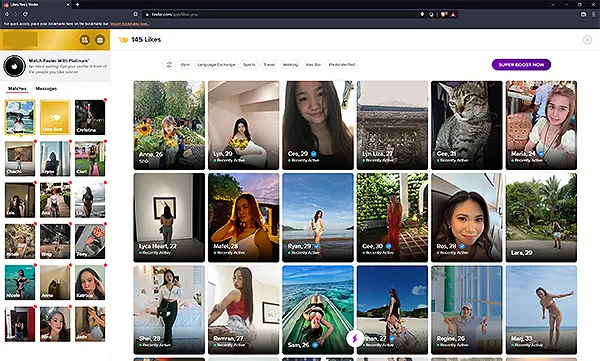Open the Shei, 28 like card
Viewport: 600px width, 361px height.
coord(169,310)
